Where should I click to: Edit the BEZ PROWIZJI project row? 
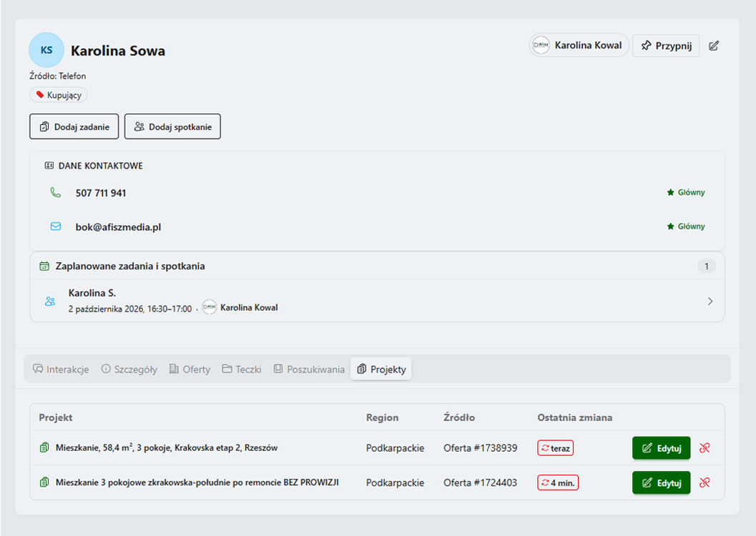(661, 483)
